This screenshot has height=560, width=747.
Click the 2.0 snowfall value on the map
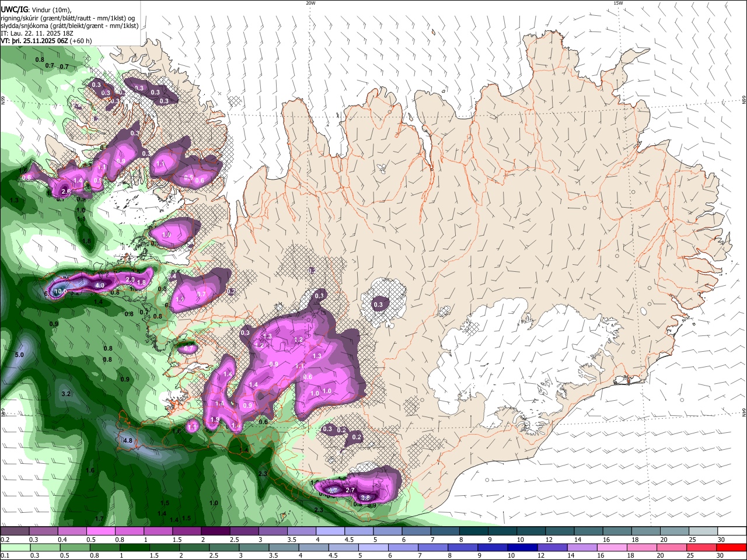click(x=130, y=280)
